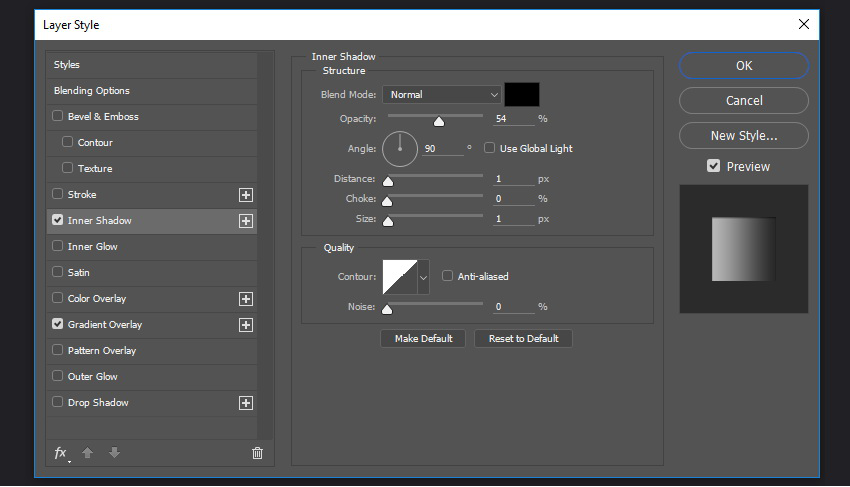Click the Distance value field
850x487 pixels.
click(514, 179)
